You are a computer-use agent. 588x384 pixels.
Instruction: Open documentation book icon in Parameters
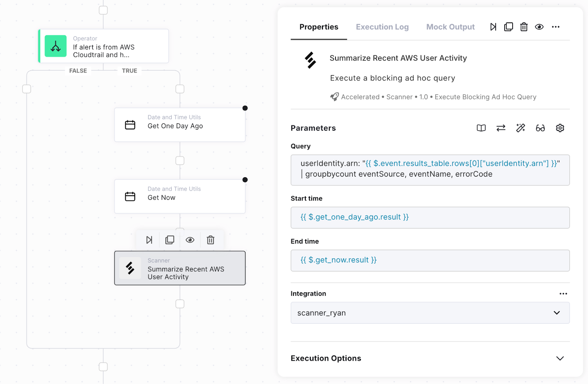click(x=481, y=128)
